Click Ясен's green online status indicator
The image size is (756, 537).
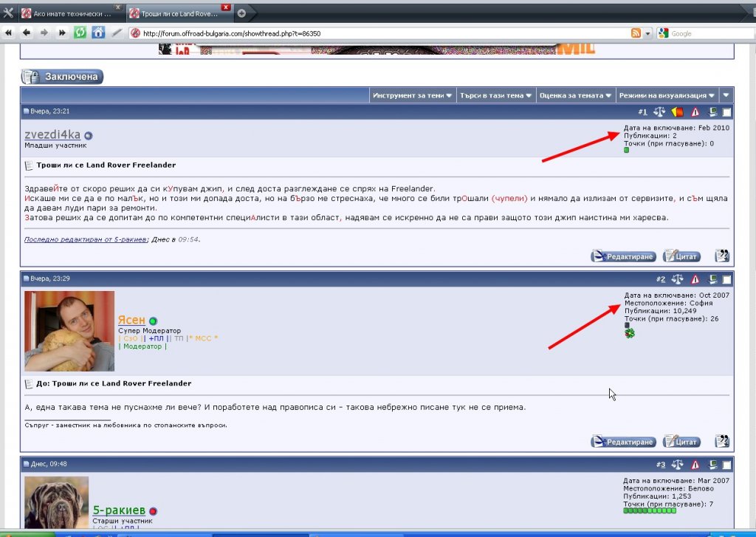pyautogui.click(x=153, y=321)
